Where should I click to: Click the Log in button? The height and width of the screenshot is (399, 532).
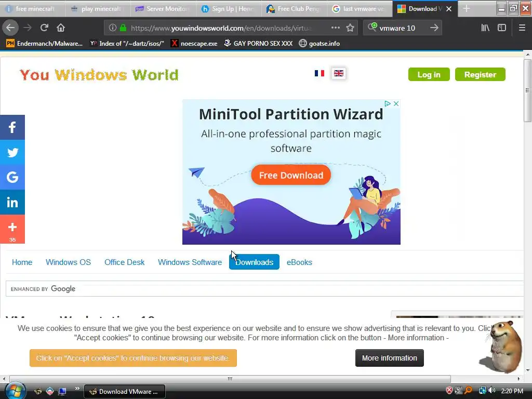tap(429, 74)
